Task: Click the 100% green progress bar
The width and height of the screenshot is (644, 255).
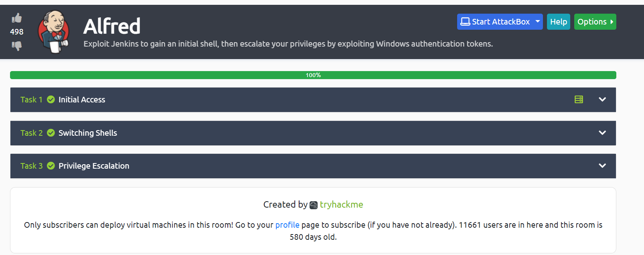Action: click(x=313, y=75)
